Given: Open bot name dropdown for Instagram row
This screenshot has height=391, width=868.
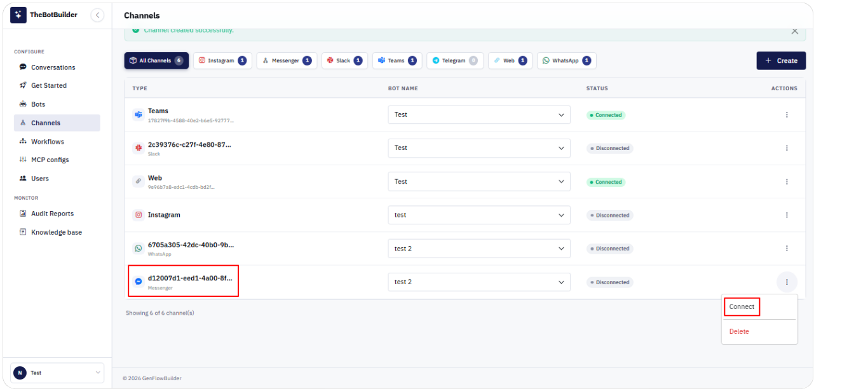Looking at the screenshot, I should coord(479,215).
